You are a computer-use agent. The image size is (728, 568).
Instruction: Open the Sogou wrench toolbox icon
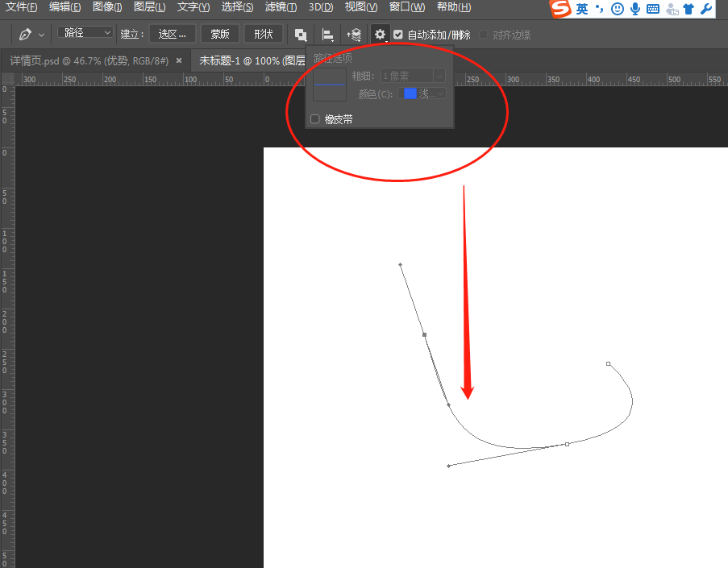tap(706, 10)
